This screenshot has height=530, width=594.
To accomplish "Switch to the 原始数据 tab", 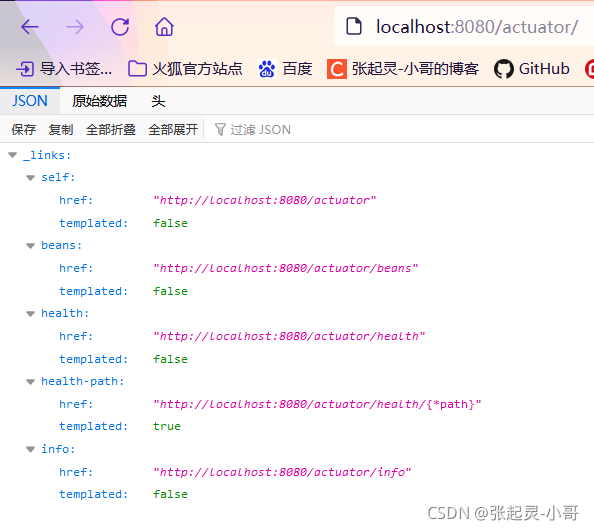I will (x=100, y=101).
